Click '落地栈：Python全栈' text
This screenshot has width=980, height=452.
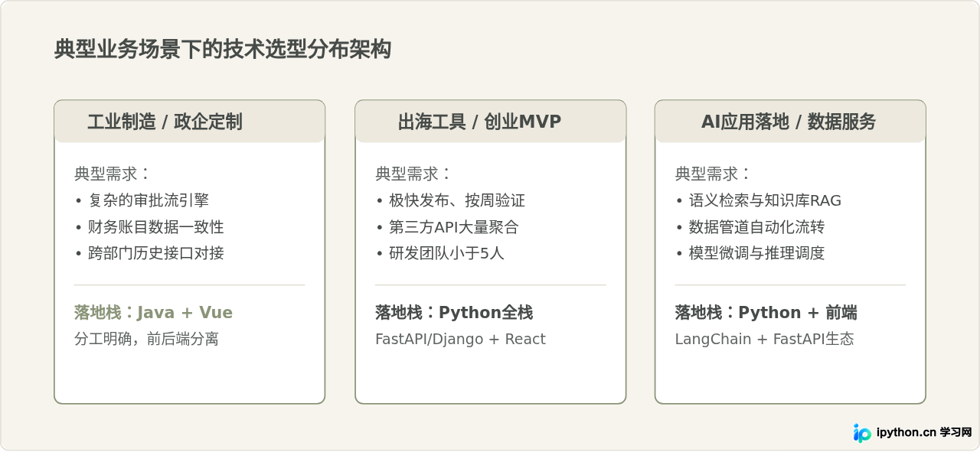coord(454,312)
